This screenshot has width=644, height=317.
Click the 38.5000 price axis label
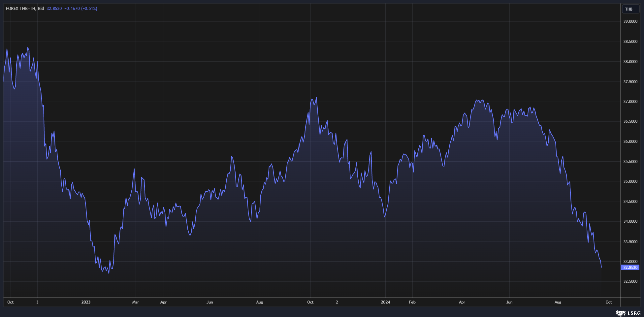pyautogui.click(x=630, y=42)
